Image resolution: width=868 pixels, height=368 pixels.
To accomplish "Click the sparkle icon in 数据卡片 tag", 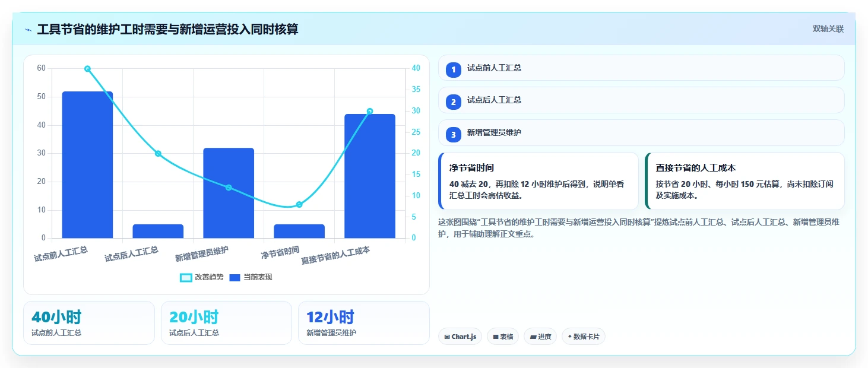I will (570, 337).
